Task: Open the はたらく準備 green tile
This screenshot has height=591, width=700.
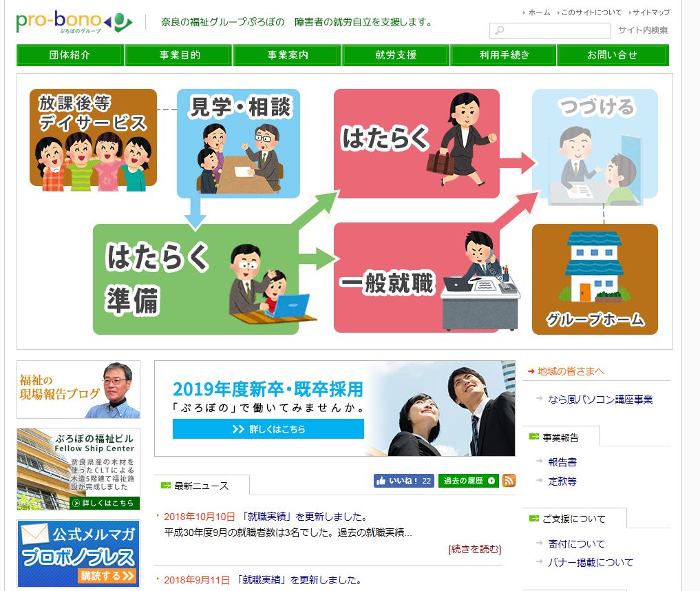Action: tap(196, 279)
